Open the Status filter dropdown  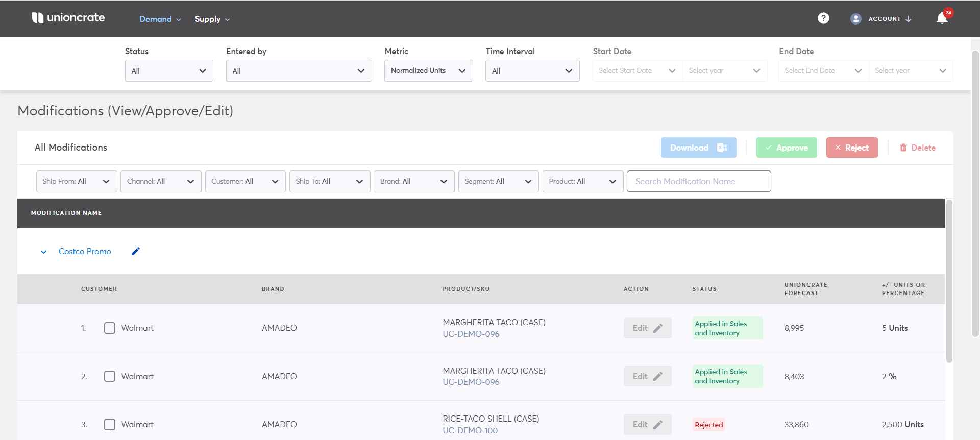(x=168, y=71)
